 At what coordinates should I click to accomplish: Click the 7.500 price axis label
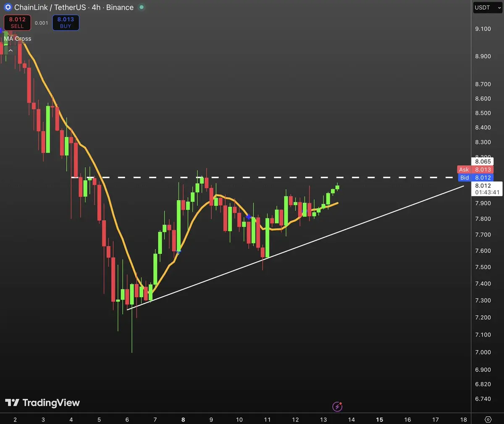483,267
